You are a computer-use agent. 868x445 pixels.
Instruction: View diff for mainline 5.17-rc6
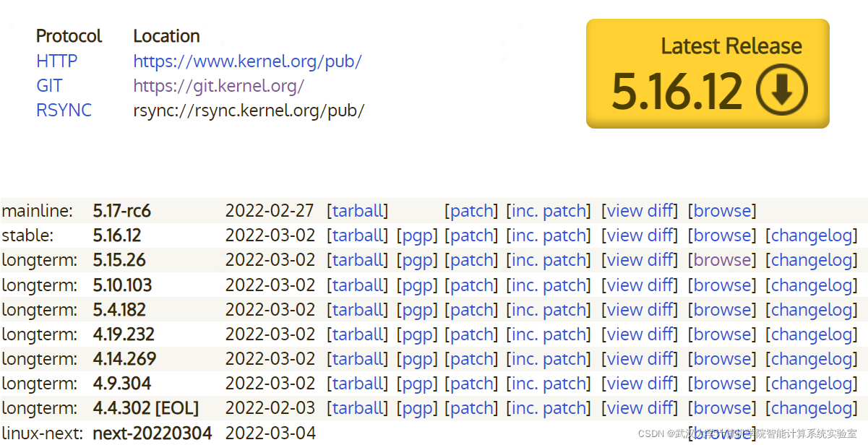pyautogui.click(x=640, y=210)
